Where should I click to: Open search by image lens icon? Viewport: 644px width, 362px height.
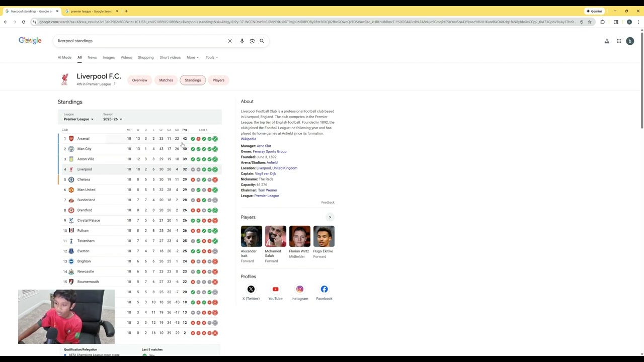252,41
